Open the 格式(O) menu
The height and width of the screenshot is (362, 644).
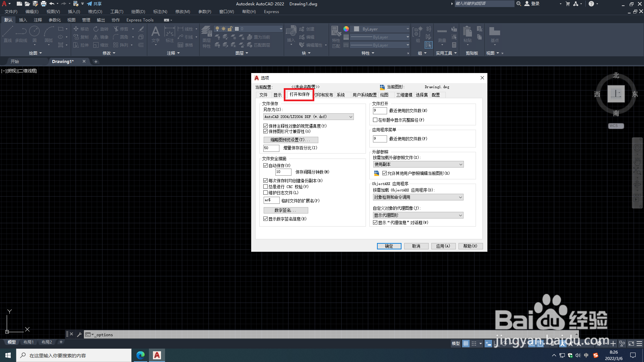pos(95,12)
